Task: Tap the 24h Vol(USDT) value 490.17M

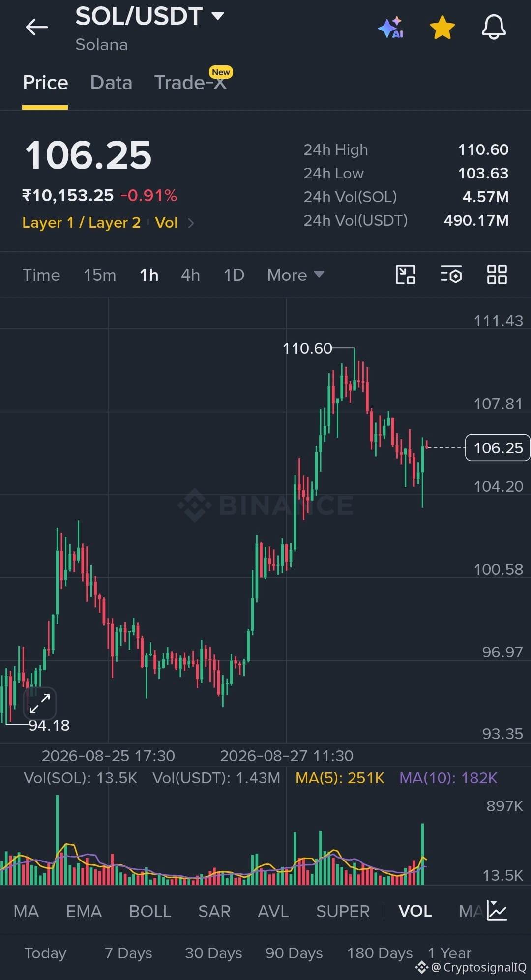Action: pyautogui.click(x=476, y=220)
